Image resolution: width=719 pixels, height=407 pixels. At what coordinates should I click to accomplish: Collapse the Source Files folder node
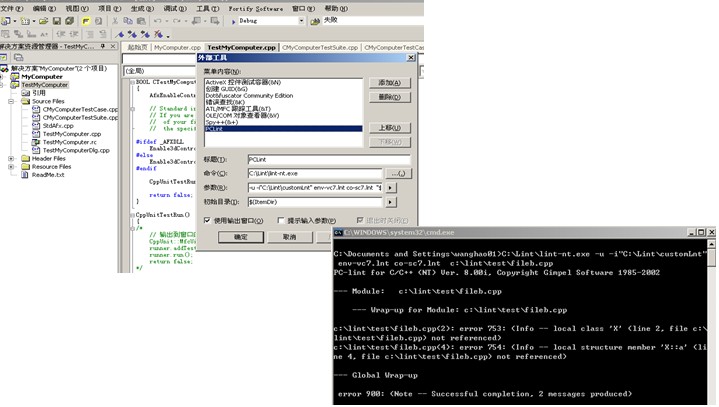11,101
